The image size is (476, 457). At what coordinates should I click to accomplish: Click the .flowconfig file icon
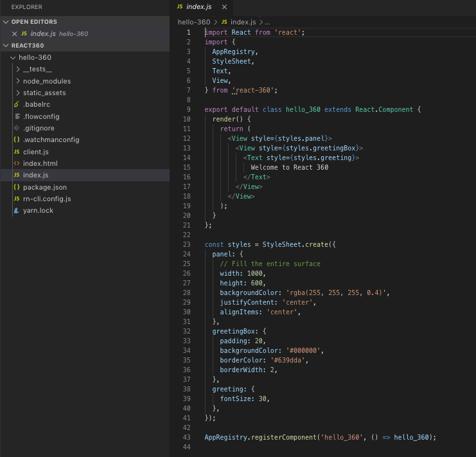tap(17, 116)
